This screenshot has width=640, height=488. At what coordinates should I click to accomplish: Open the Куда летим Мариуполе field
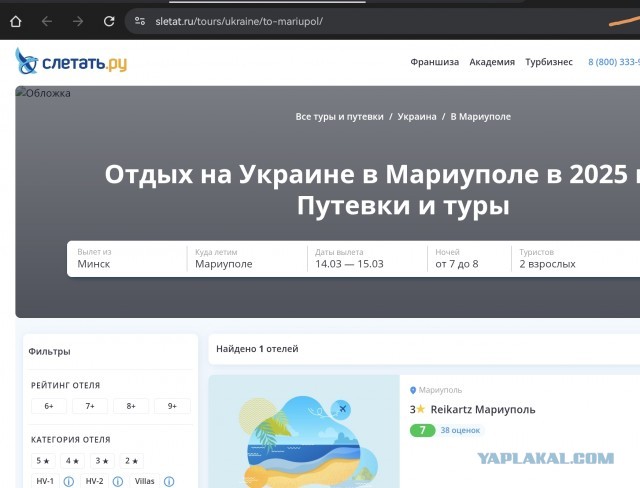click(x=247, y=259)
